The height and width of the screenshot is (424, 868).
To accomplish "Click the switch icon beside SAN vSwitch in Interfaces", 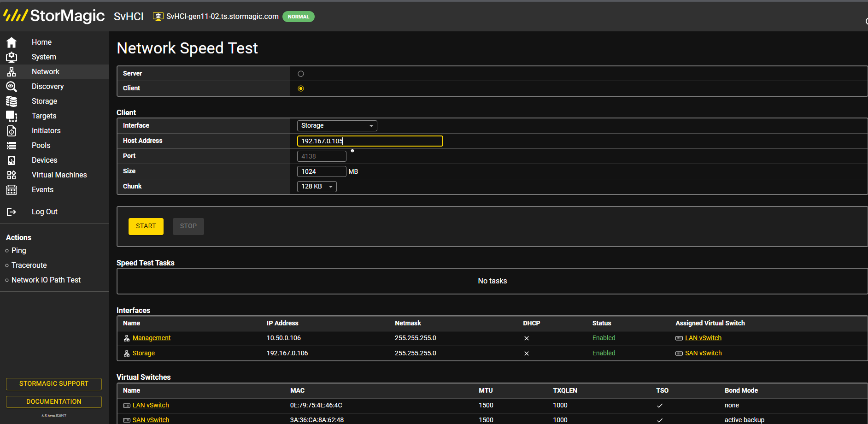I will [x=679, y=353].
